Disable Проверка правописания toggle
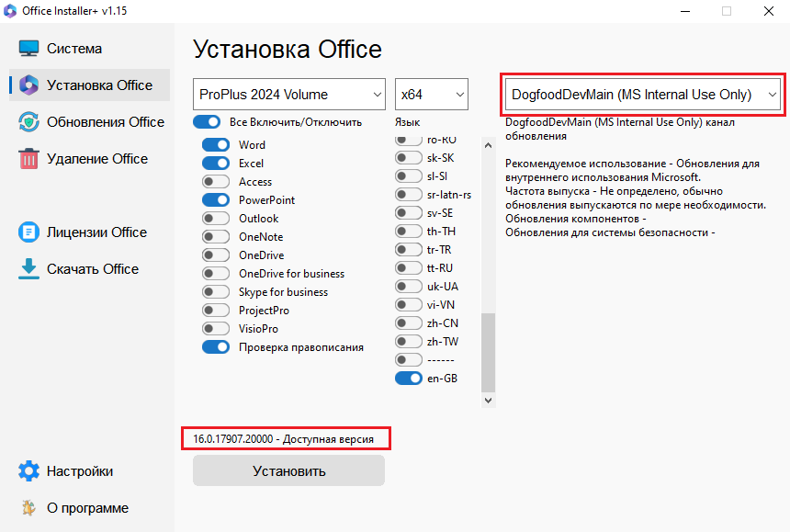 pyautogui.click(x=216, y=347)
